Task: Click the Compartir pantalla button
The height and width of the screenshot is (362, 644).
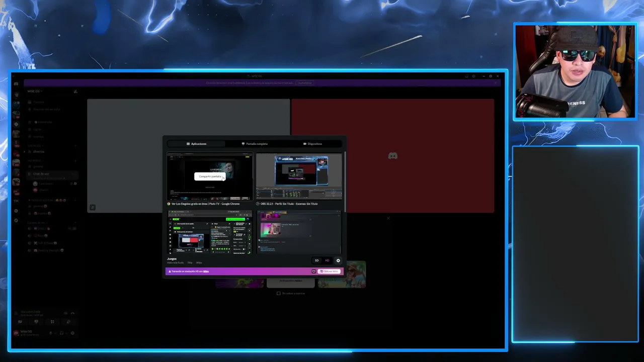Action: 210,176
